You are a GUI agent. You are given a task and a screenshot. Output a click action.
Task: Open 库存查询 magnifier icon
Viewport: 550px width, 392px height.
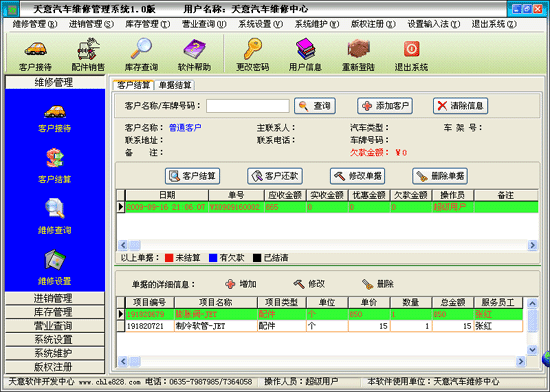[x=141, y=55]
